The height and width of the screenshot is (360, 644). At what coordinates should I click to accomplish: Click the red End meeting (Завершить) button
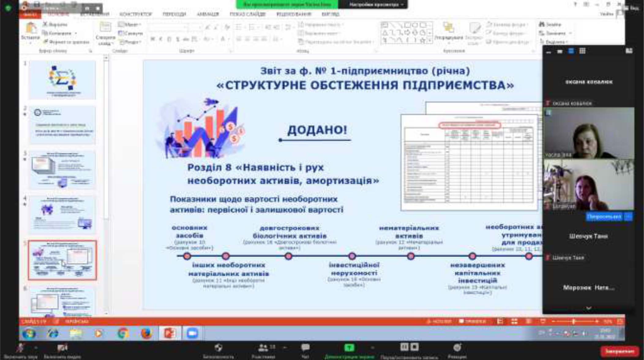point(620,351)
